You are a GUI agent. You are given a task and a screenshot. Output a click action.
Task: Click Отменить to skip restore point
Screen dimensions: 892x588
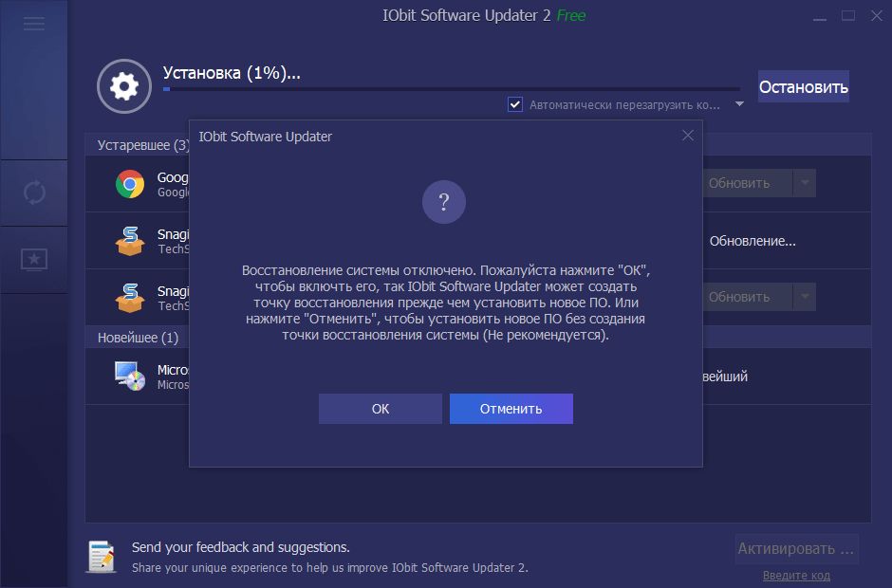511,409
